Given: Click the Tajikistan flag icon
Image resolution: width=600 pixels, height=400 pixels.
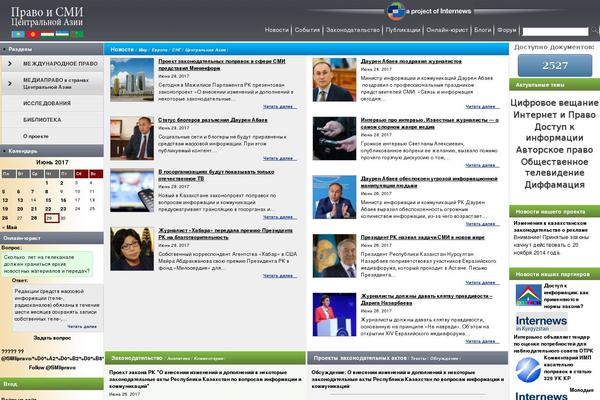Looking at the screenshot, I should [47, 35].
